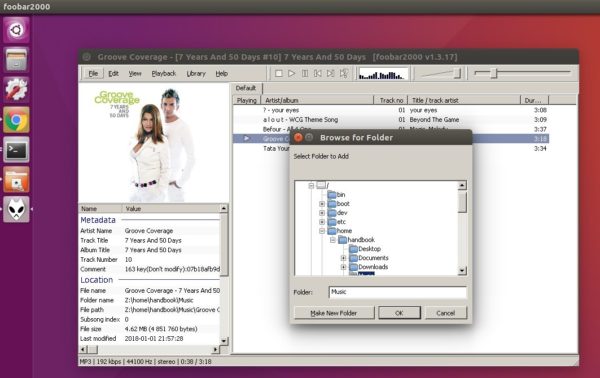Sort playlist by Artist/album column header
Image resolution: width=600 pixels, height=378 pixels.
(317, 100)
